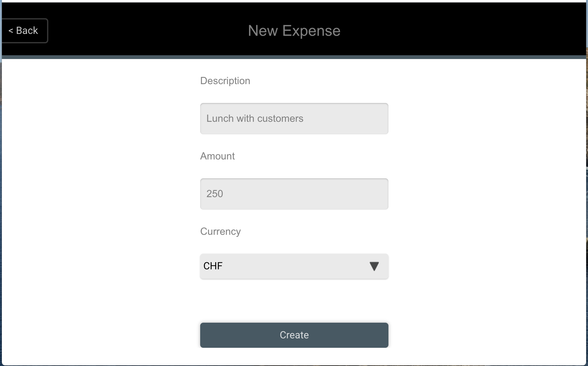Focus the Amount input showing 250
Image resolution: width=588 pixels, height=366 pixels.
[x=294, y=194]
